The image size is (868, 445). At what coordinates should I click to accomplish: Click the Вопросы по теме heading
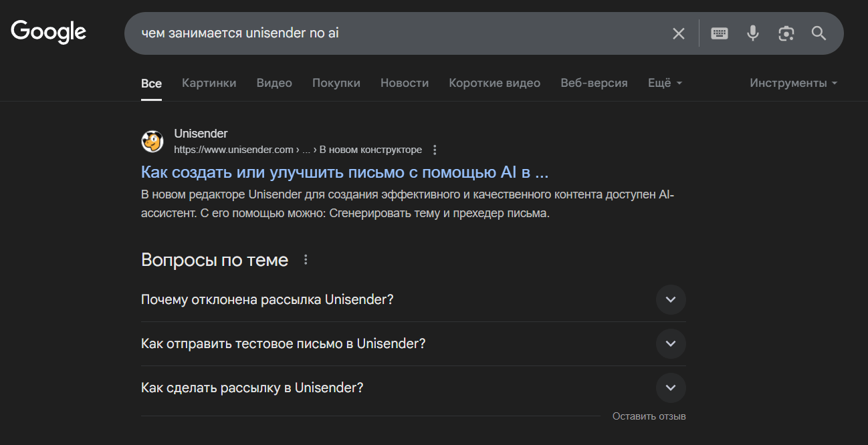215,260
